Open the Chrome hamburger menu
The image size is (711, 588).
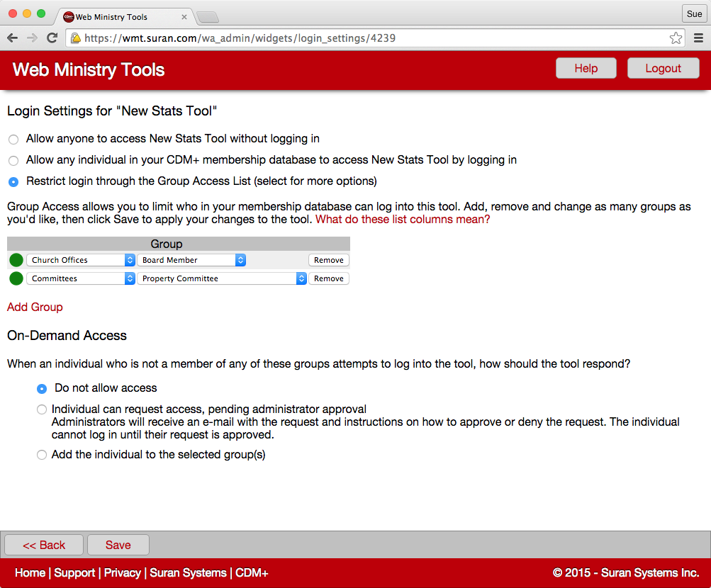point(698,38)
